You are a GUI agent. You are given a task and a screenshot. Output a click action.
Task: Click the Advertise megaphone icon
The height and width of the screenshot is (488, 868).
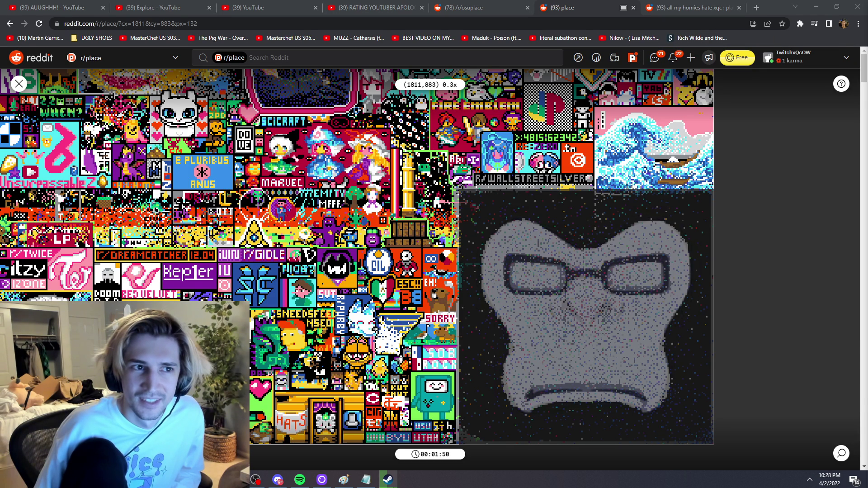[x=709, y=57]
